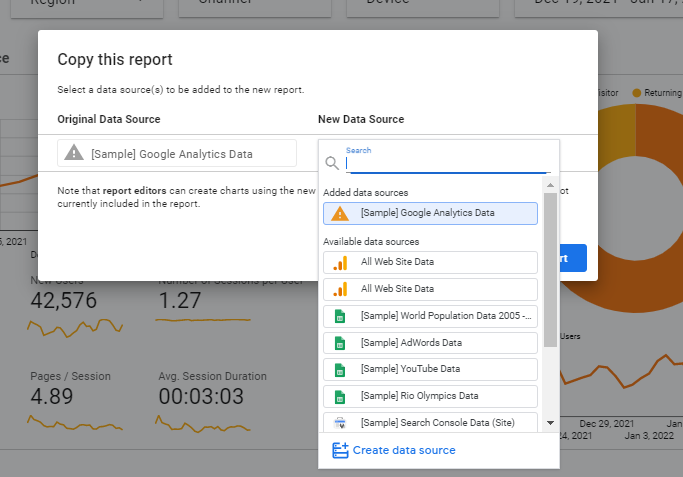
Task: Click the Avg. Session Duration value 00:03:03
Action: pos(201,396)
